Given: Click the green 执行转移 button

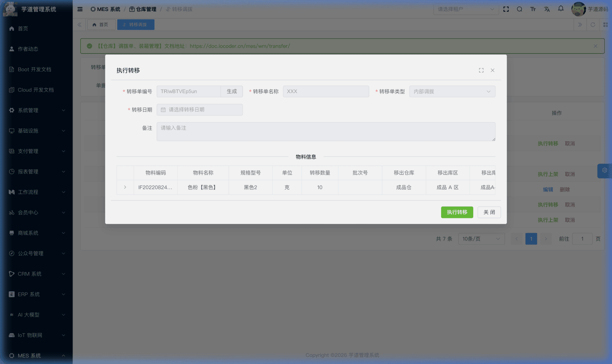Looking at the screenshot, I should click(x=457, y=212).
